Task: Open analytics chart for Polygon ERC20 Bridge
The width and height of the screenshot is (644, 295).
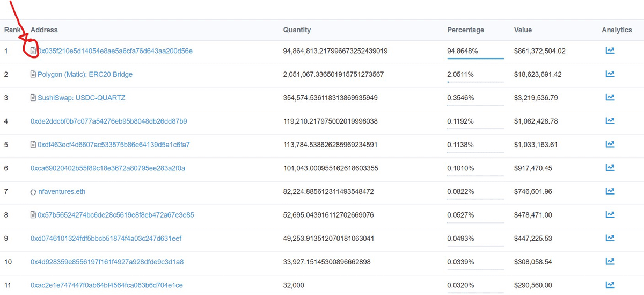Action: point(610,74)
